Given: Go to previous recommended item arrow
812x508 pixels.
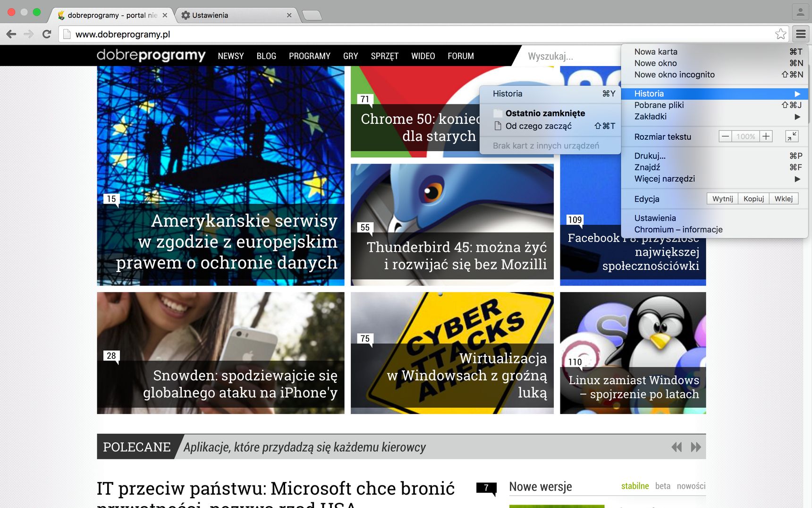Looking at the screenshot, I should [x=677, y=447].
